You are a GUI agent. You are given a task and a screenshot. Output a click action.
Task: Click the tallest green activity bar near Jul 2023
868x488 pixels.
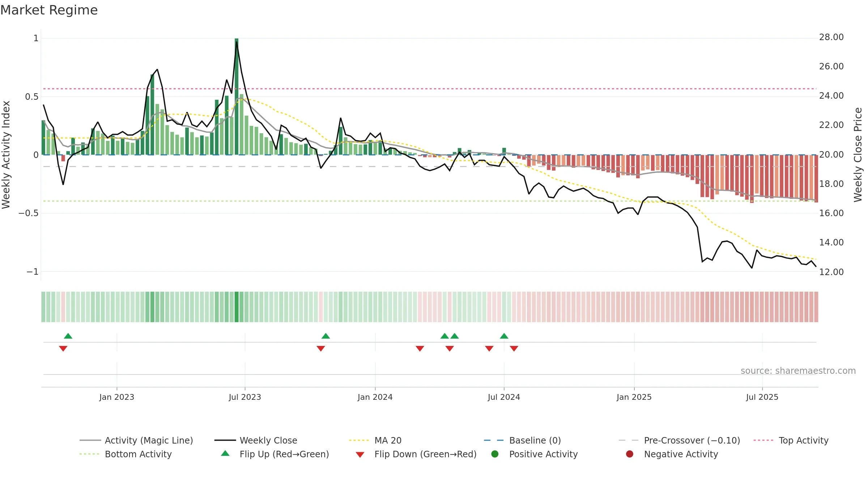coord(237,97)
